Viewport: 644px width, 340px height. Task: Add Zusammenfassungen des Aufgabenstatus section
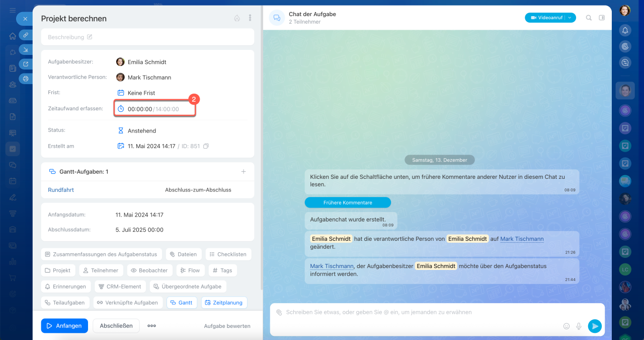[101, 254]
